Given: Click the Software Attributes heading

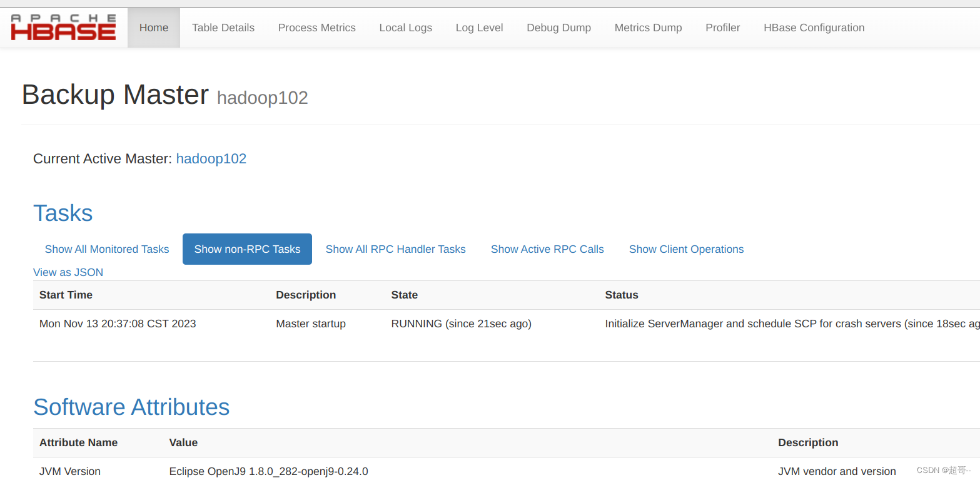Looking at the screenshot, I should tap(131, 407).
